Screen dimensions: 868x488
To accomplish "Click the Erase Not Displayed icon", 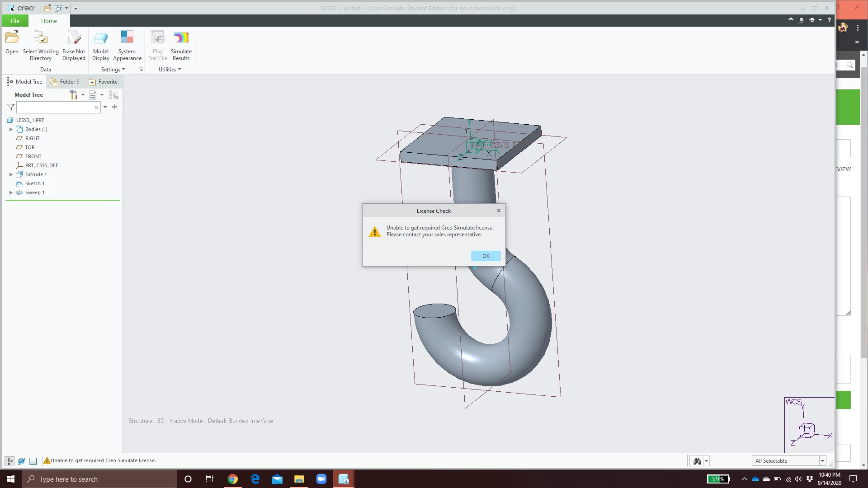I will [74, 38].
